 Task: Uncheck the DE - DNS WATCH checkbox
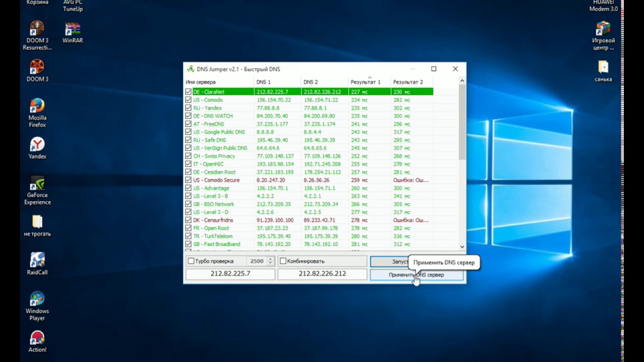[x=188, y=116]
